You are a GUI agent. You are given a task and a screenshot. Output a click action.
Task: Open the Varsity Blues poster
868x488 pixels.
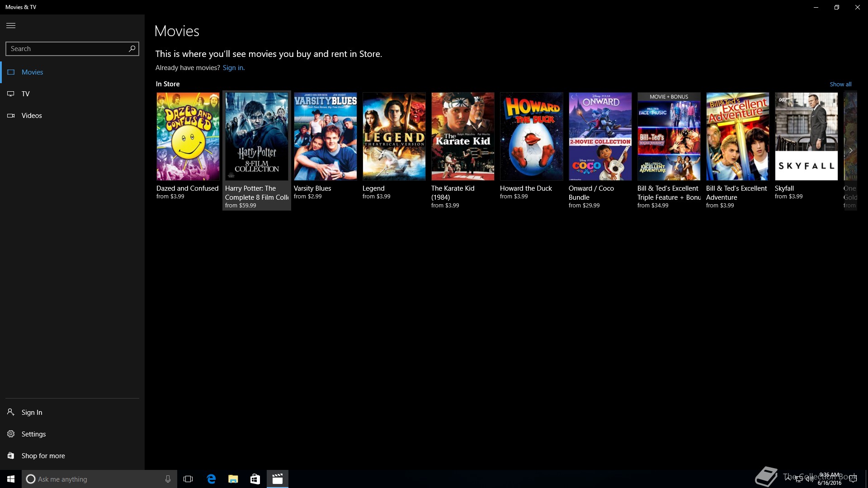point(325,136)
